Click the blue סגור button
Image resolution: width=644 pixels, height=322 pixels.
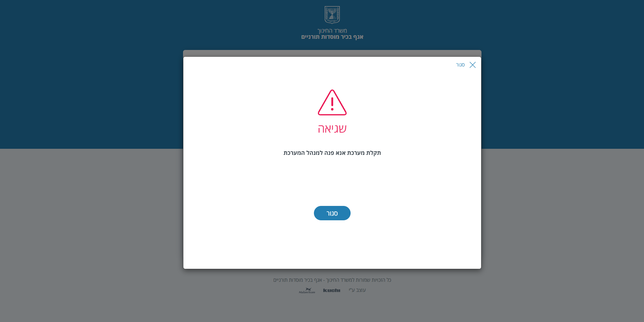coord(332,213)
